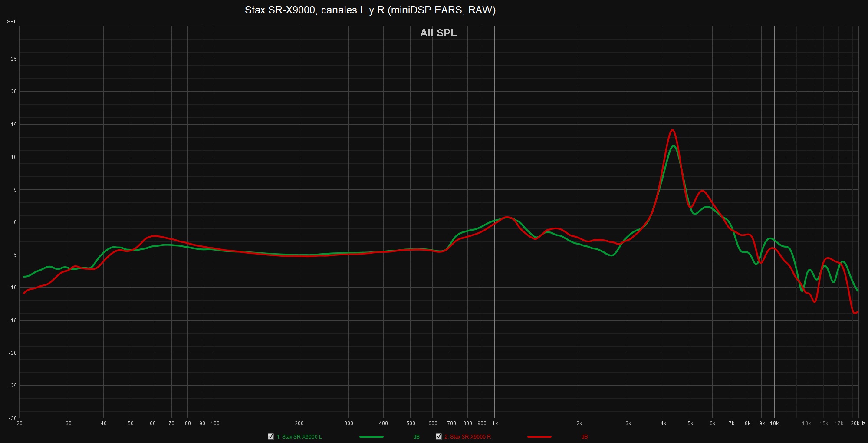Click the 25 dB label on vertical axis

click(14, 59)
